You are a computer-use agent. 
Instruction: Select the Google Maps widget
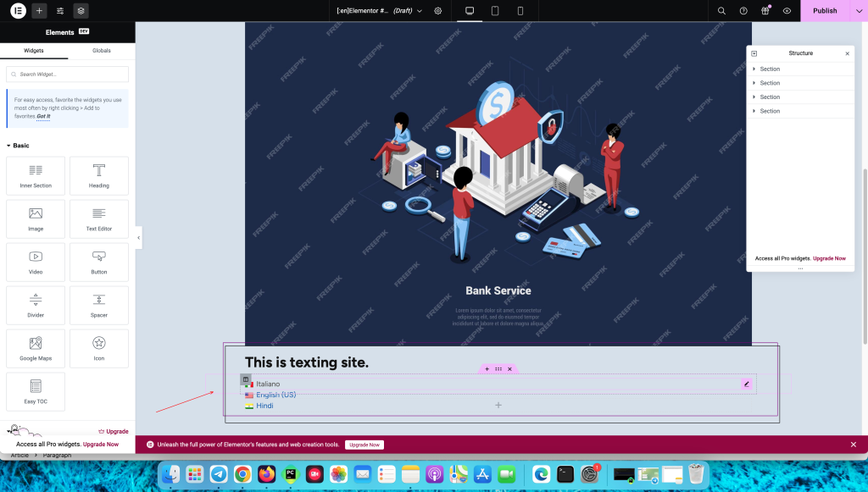pos(36,348)
